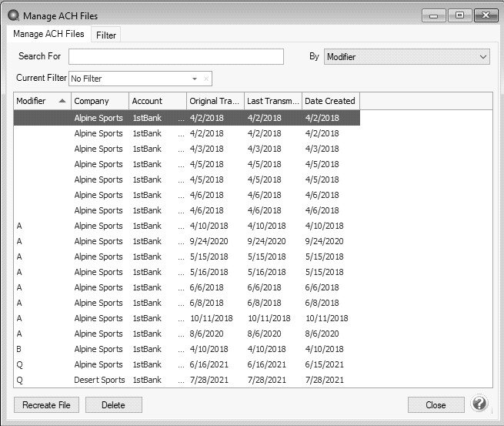Screen dimensions: 504x426
Task: Expand the Current Filter dropdown
Action: tap(195, 79)
